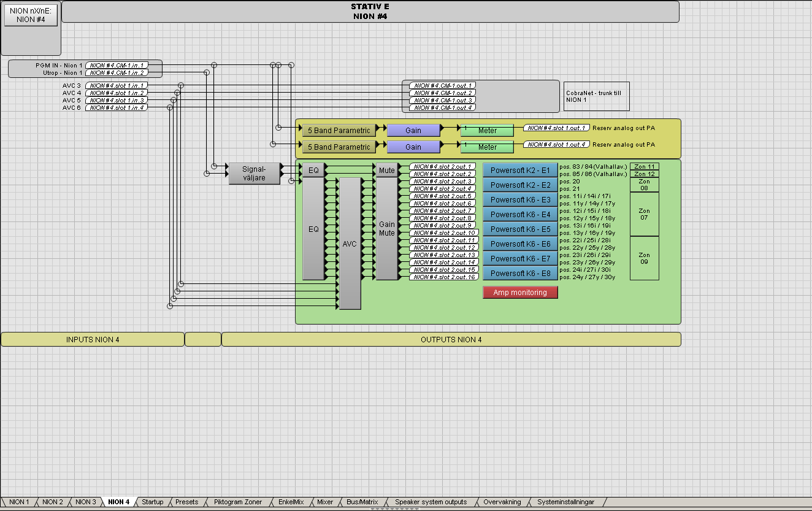Click the small Mute block above Gain Mute
The height and width of the screenshot is (511, 812).
[386, 170]
